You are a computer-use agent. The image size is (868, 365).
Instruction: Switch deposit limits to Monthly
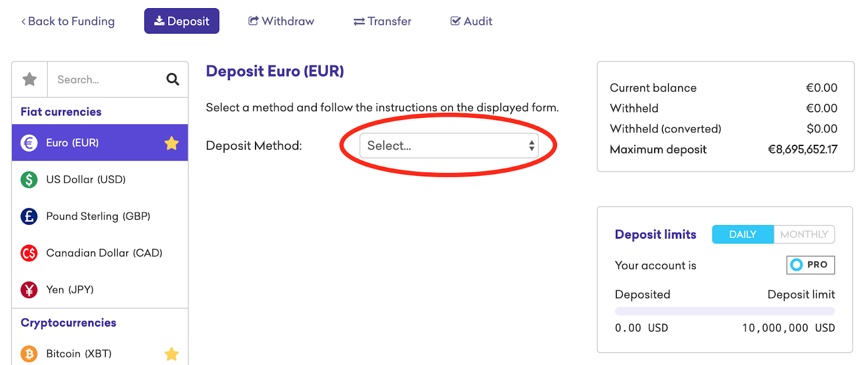point(804,234)
